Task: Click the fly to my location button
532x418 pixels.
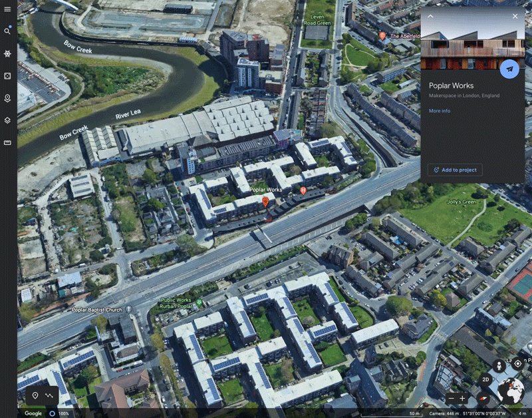Action: pos(518,363)
